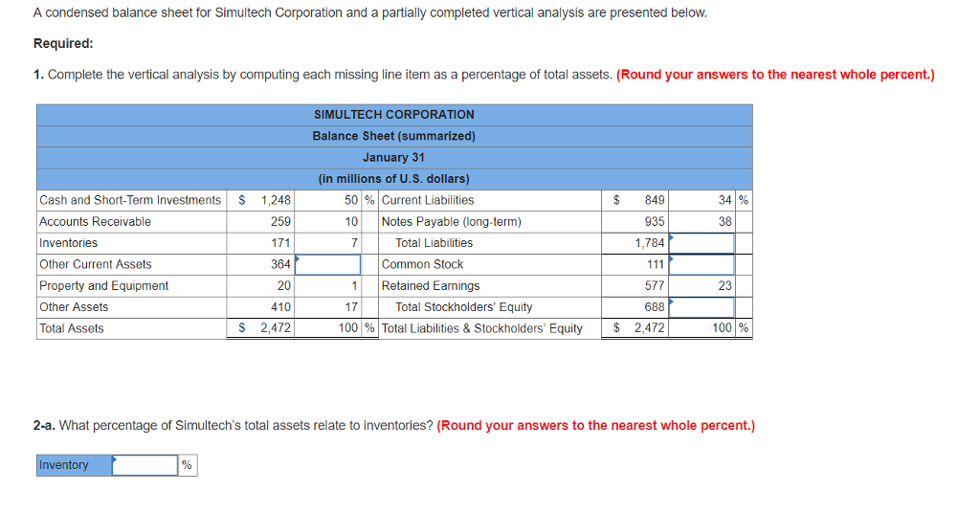Select the 'Other Assets' row label
The width and height of the screenshot is (980, 514).
pyautogui.click(x=74, y=307)
